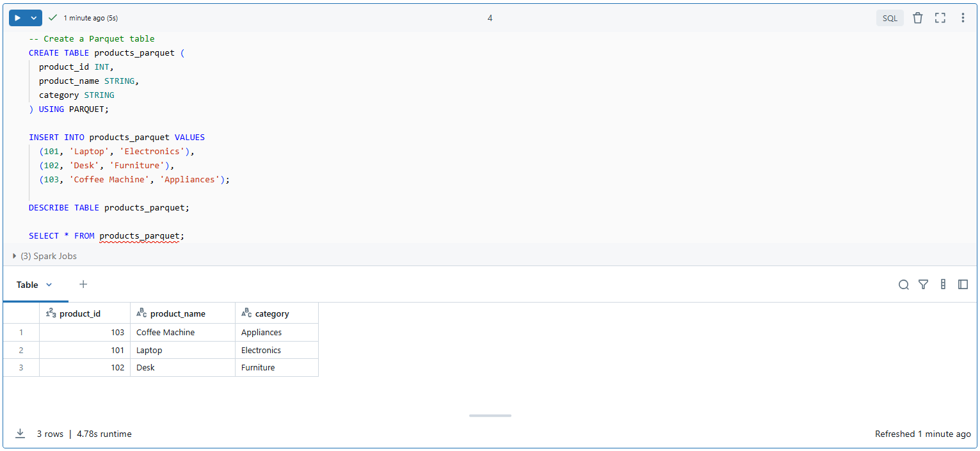The image size is (980, 451).
Task: Open the results column options icon
Action: click(943, 285)
